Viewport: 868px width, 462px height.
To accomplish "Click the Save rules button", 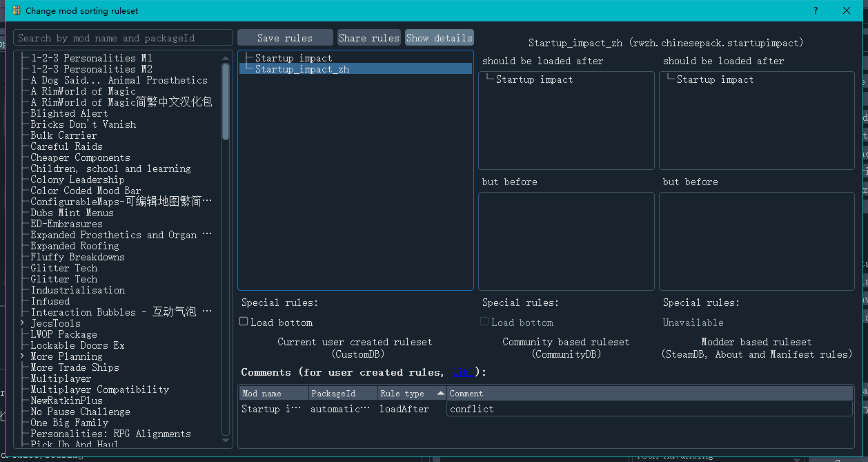I will [x=285, y=38].
